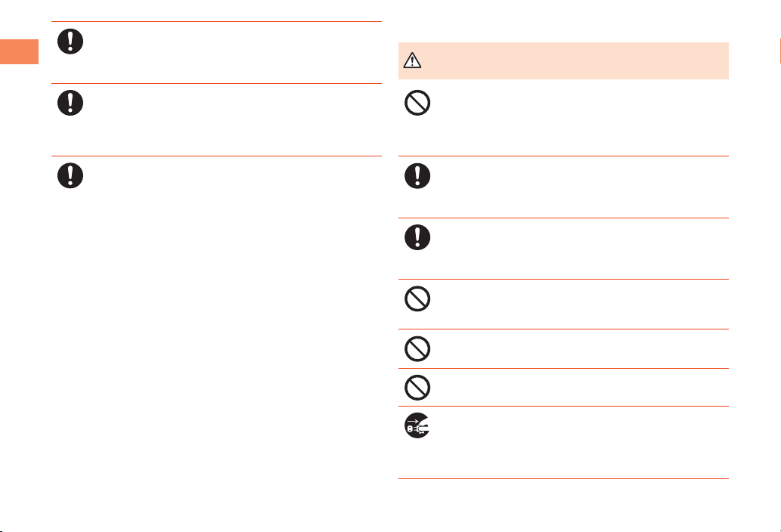Click the orange rule below the unplug icon section
The width and height of the screenshot is (781, 532).
coord(563,479)
